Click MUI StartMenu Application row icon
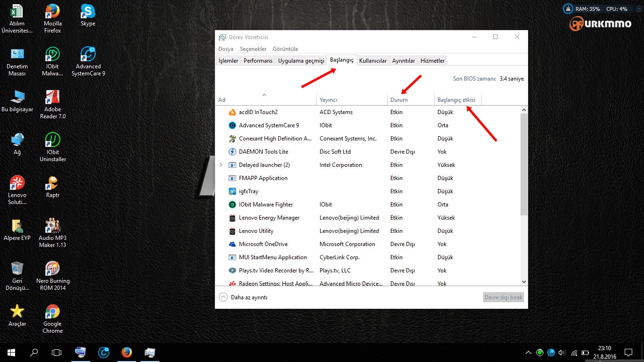Image resolution: width=644 pixels, height=362 pixels. [232, 257]
